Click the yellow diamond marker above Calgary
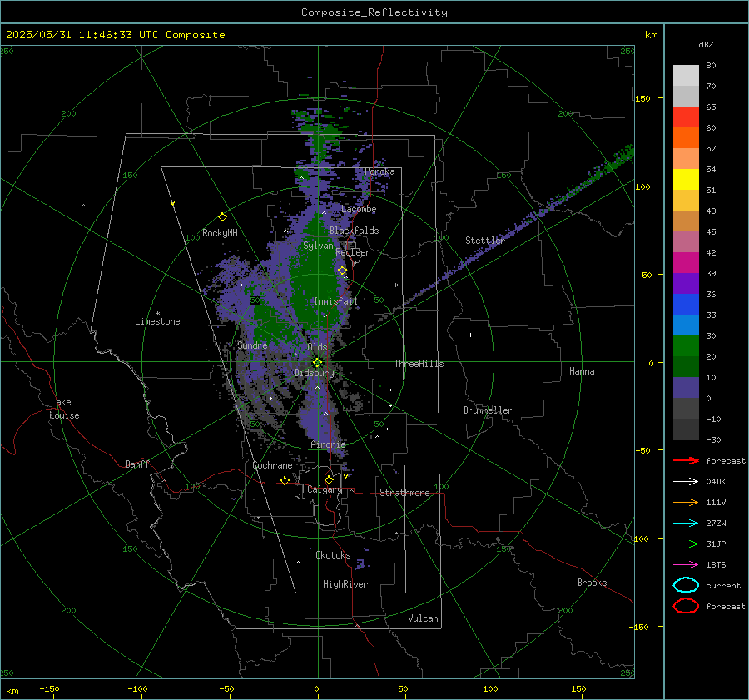 [329, 479]
